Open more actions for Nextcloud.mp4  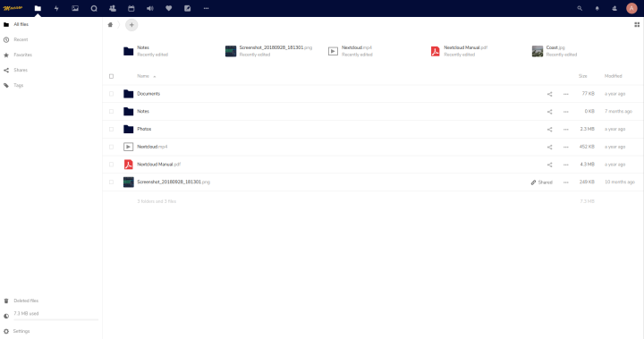566,147
